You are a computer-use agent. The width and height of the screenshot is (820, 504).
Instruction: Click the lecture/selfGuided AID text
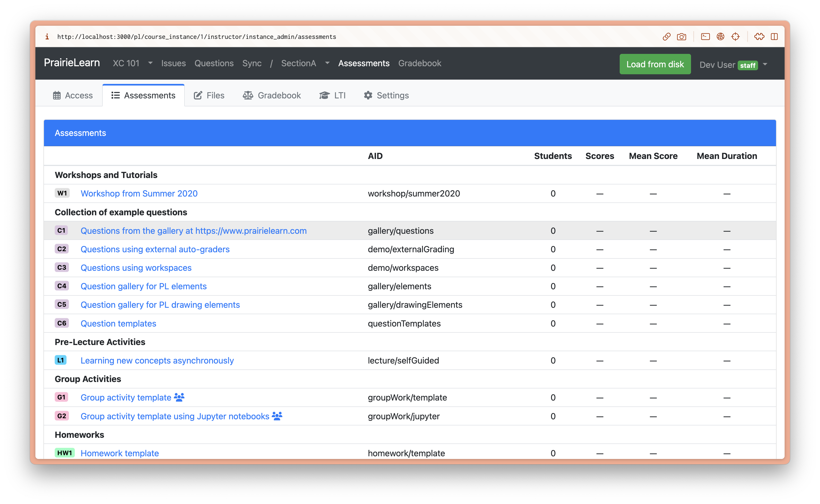(403, 360)
